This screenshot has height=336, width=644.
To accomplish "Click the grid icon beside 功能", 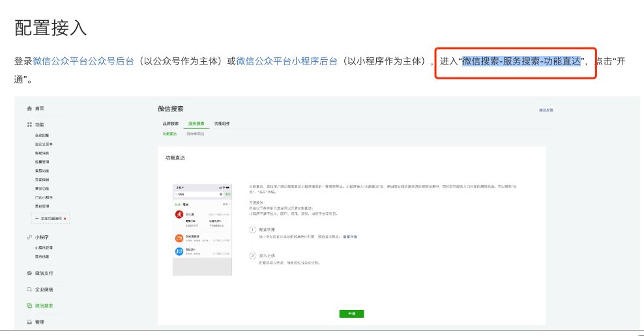I will point(29,124).
